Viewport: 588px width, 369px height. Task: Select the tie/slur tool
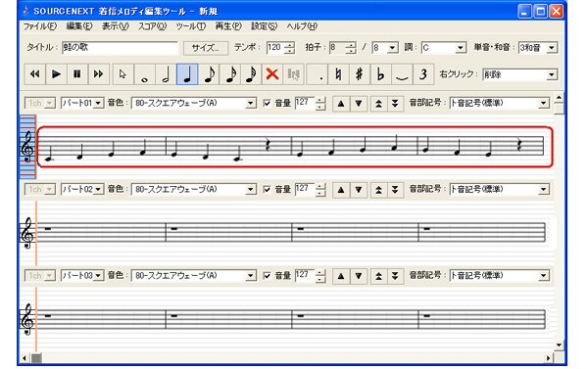(x=402, y=74)
